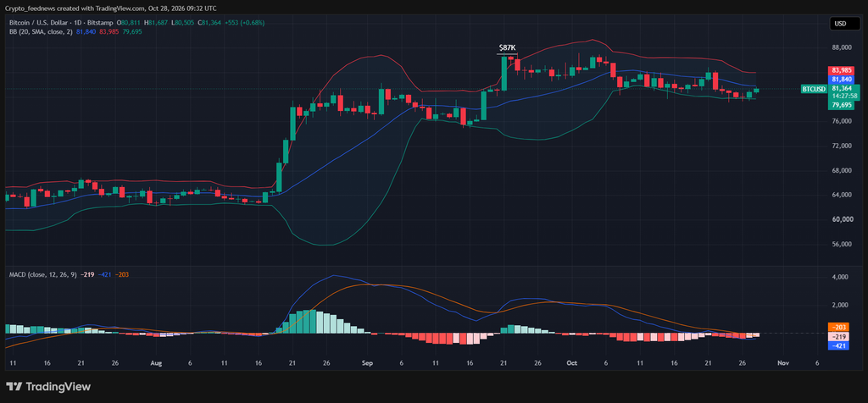Click the Aug label on the time axis
868x403 pixels.
156,363
